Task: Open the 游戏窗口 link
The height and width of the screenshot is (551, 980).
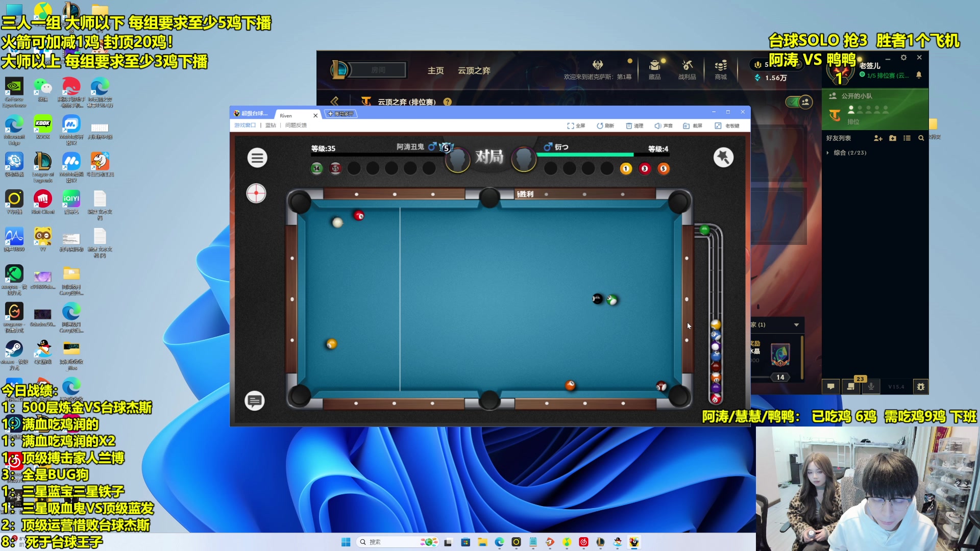Action: [245, 125]
